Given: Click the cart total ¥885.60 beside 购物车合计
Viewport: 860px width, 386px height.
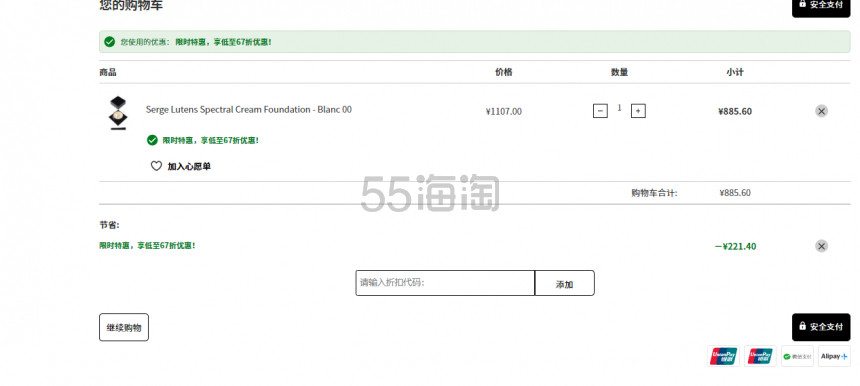Looking at the screenshot, I should (735, 193).
